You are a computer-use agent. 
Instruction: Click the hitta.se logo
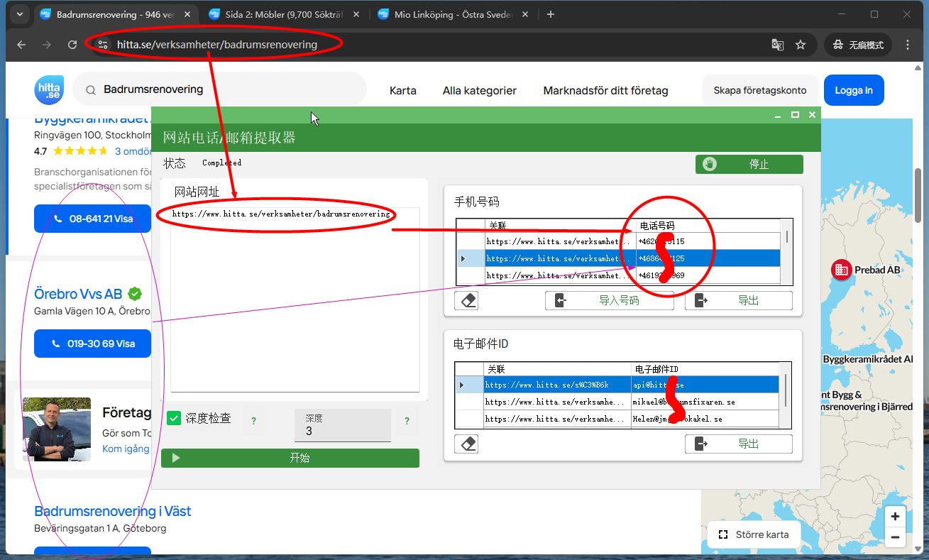(x=49, y=90)
